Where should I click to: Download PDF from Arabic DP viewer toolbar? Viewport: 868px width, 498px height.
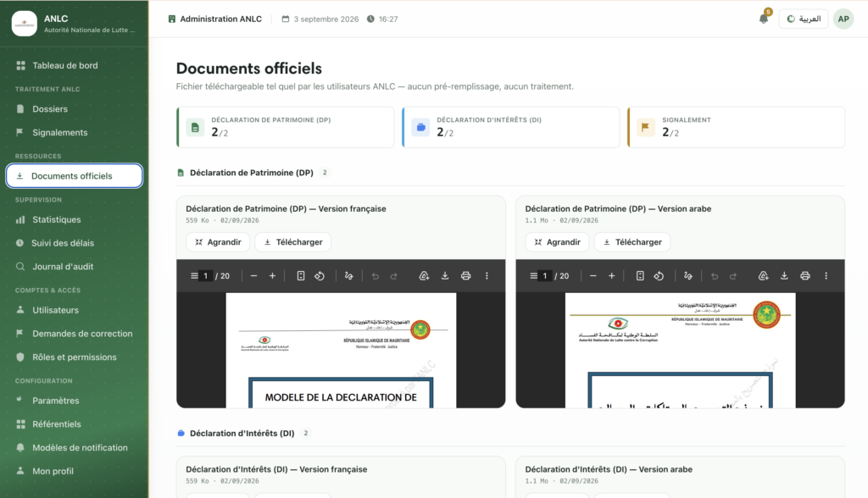coord(784,275)
